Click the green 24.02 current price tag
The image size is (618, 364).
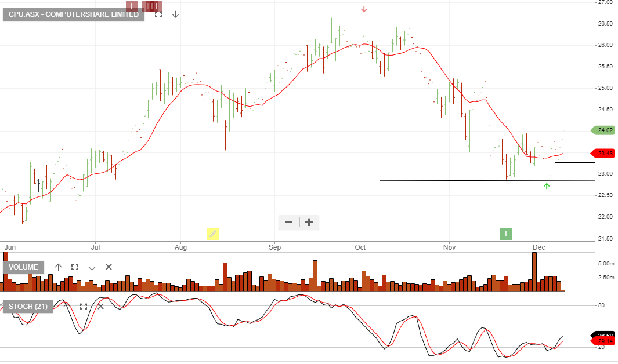click(603, 130)
